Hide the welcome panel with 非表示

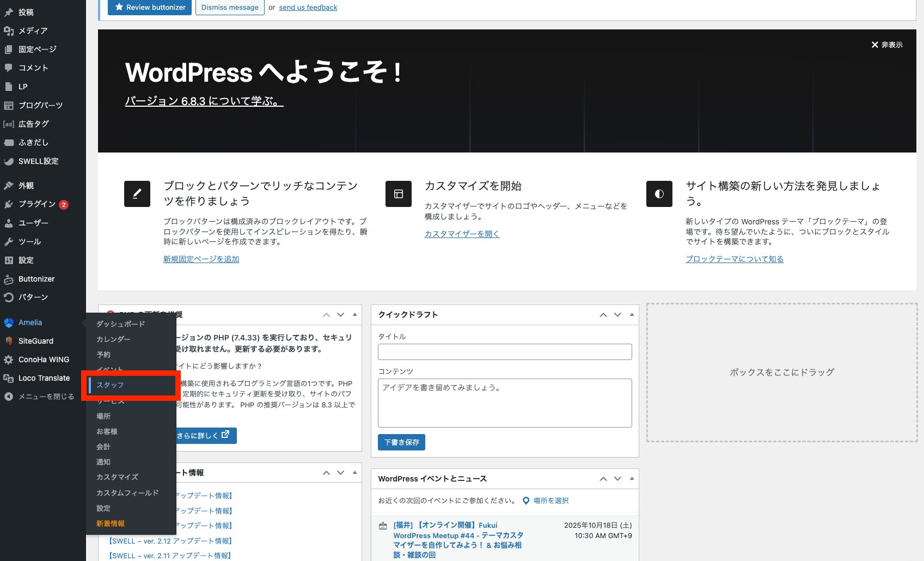(x=886, y=45)
